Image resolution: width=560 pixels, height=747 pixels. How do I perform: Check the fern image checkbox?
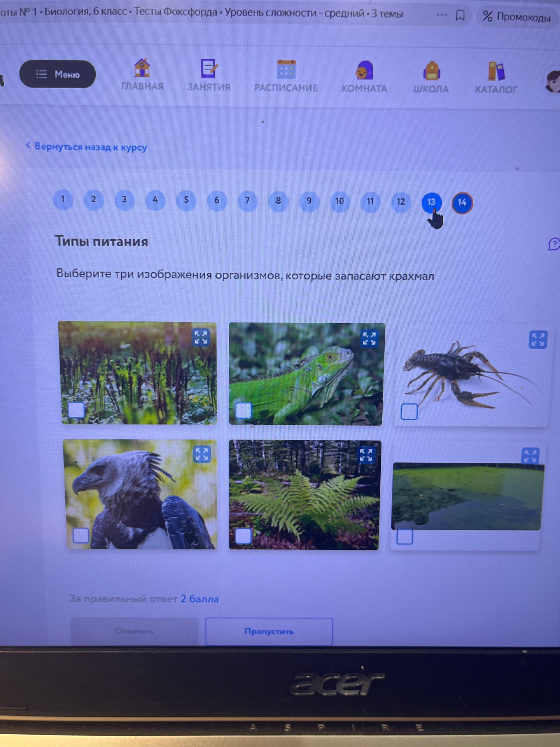point(243,536)
